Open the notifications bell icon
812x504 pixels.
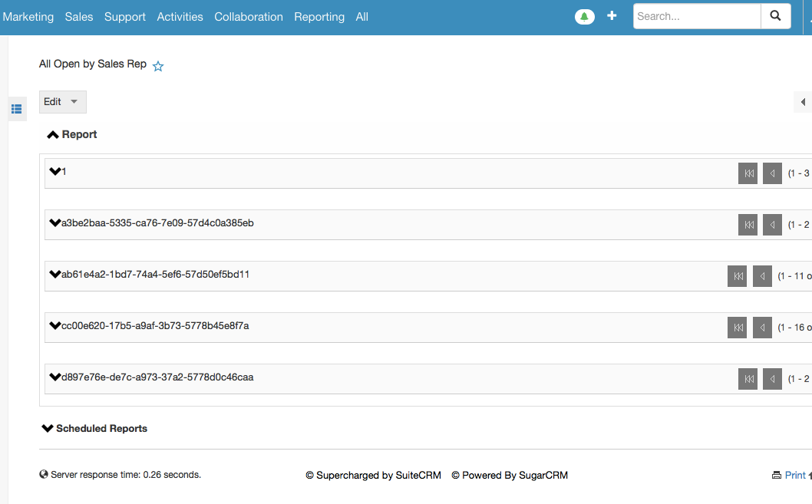pyautogui.click(x=584, y=17)
